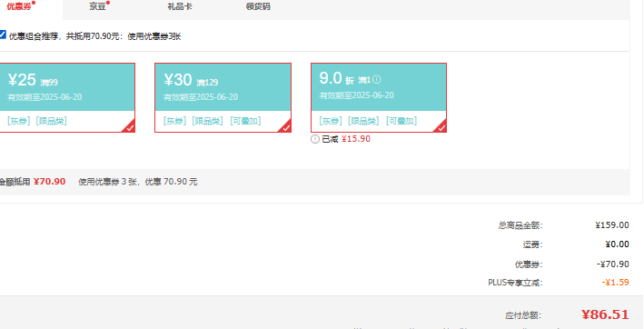This screenshot has height=329, width=644.
Task: Deselect the ¥25 满99 coupon card
Action: [x=66, y=98]
